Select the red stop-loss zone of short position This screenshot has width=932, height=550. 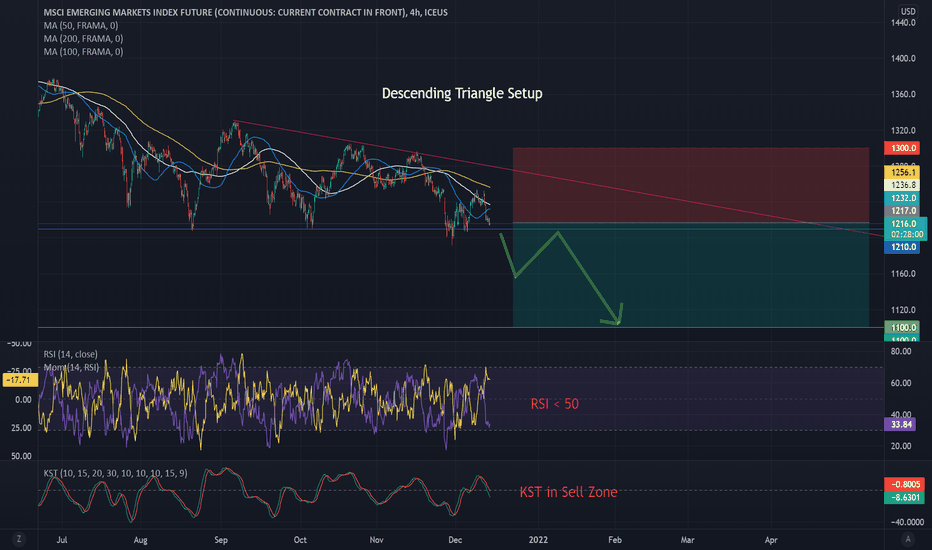pyautogui.click(x=691, y=185)
